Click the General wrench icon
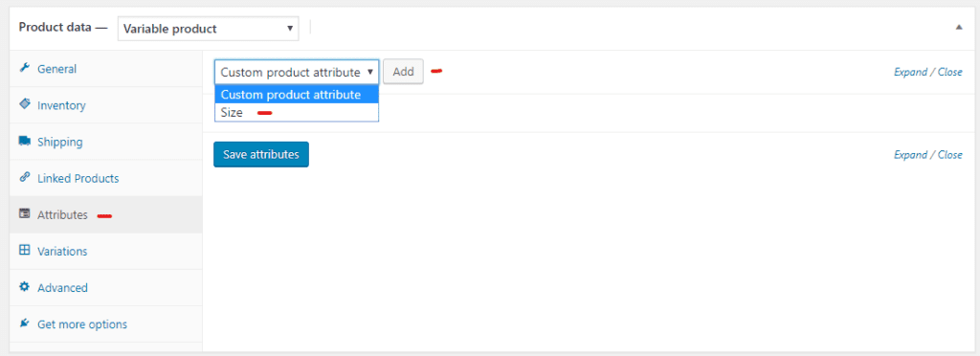 coord(24,68)
